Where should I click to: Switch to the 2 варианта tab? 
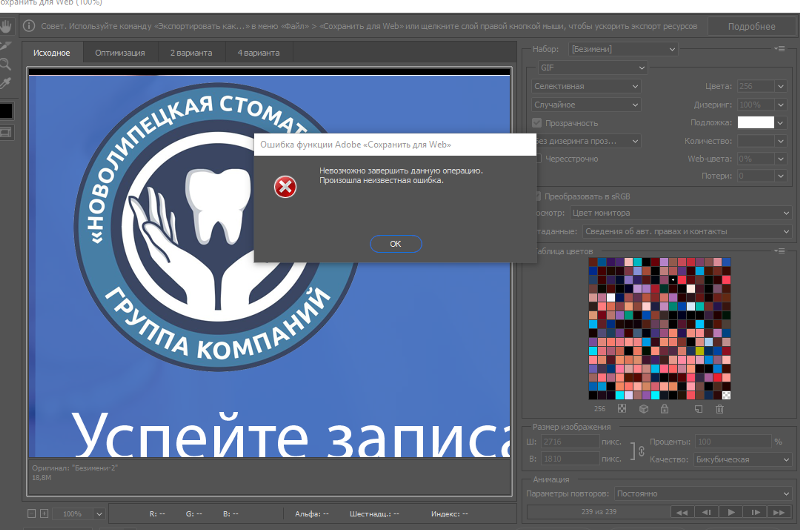(191, 53)
